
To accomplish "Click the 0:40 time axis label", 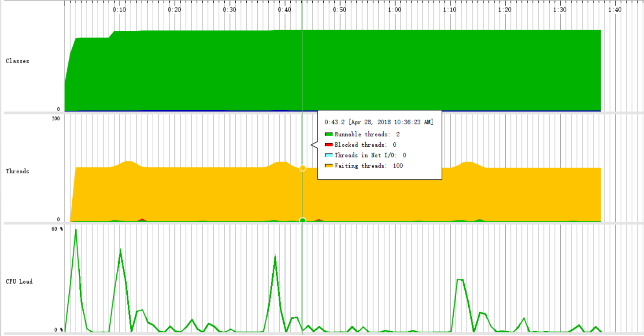I will (284, 10).
